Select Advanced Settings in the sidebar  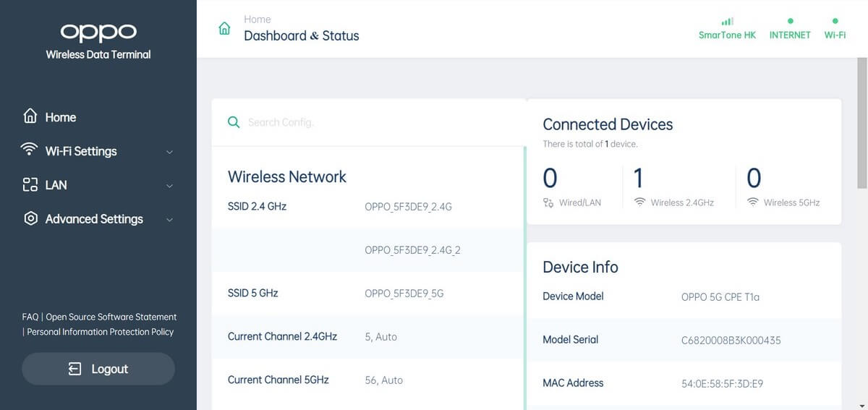click(94, 219)
